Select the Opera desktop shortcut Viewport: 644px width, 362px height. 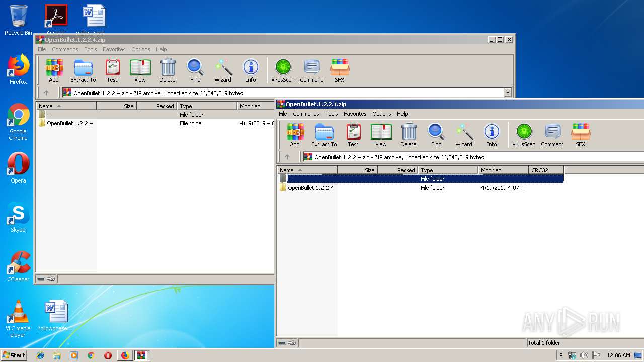click(x=18, y=168)
